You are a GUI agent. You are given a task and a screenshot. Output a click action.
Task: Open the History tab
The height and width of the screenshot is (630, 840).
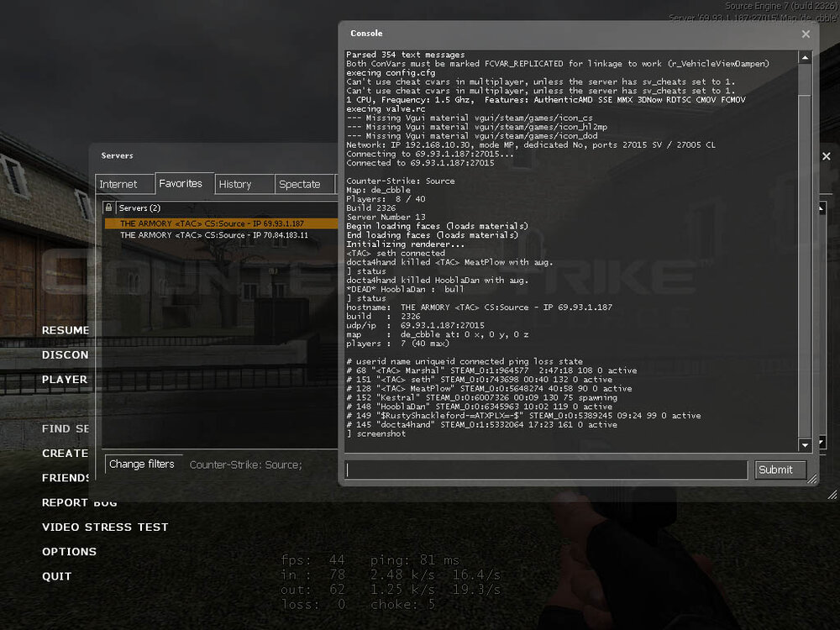(235, 184)
